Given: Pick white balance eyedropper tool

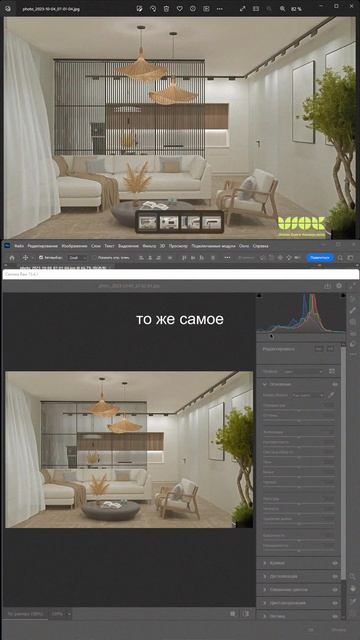Looking at the screenshot, I should 331,395.
